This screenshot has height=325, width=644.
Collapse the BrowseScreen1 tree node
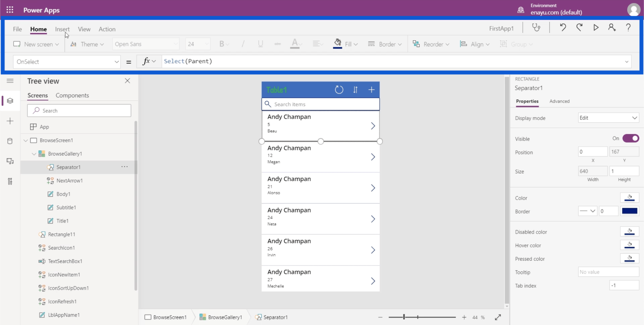point(26,140)
